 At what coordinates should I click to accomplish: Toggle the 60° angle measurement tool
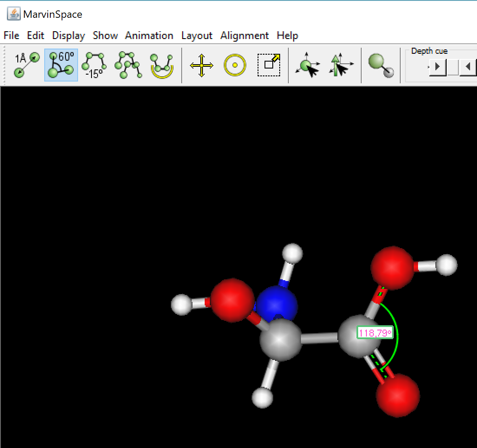[x=61, y=65]
